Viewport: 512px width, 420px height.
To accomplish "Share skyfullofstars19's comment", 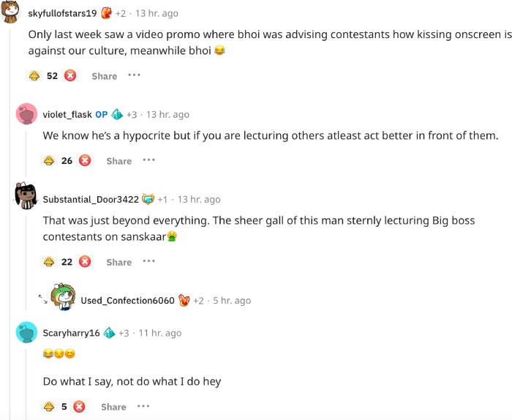I will 104,76.
